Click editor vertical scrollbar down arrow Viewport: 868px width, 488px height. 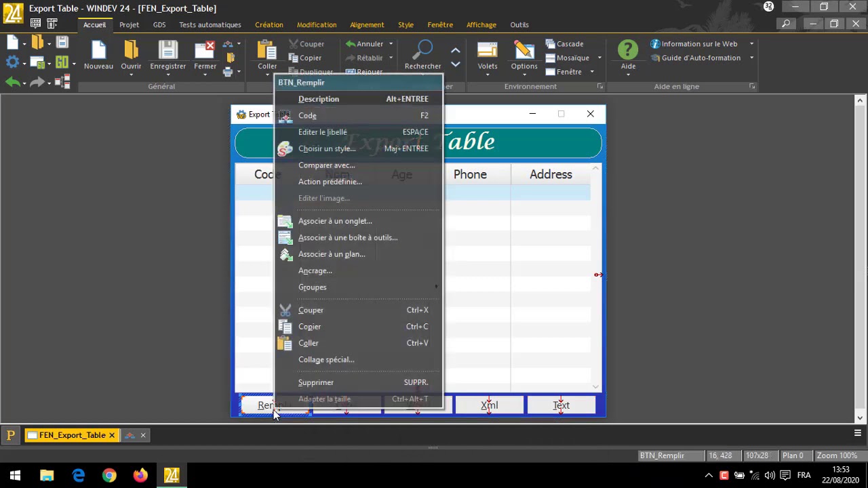[x=860, y=418]
